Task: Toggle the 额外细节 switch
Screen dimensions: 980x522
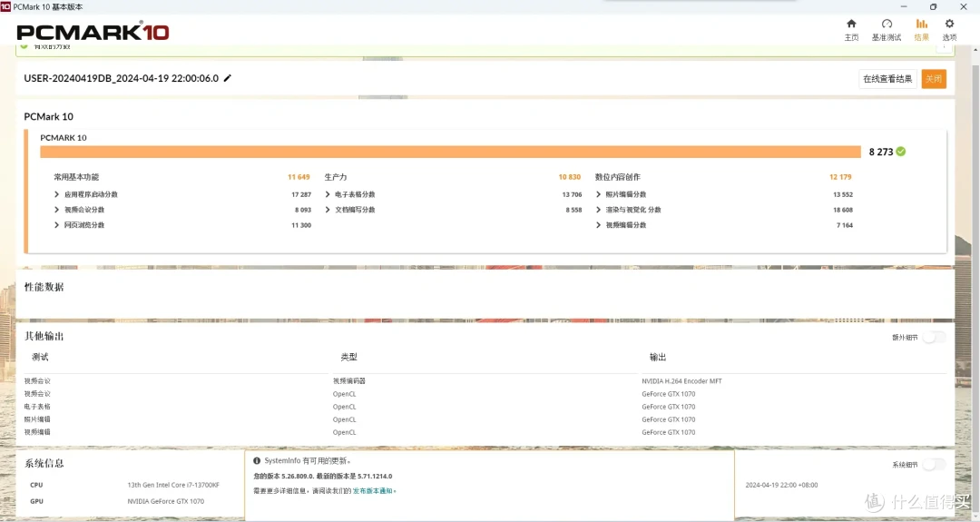Action: pos(935,338)
